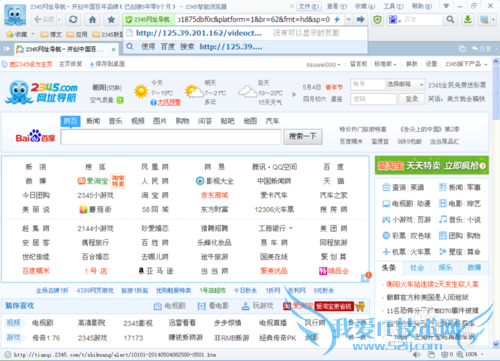Open the 文件(F) menu
This screenshot has width=500, height=361.
pyautogui.click(x=309, y=6)
